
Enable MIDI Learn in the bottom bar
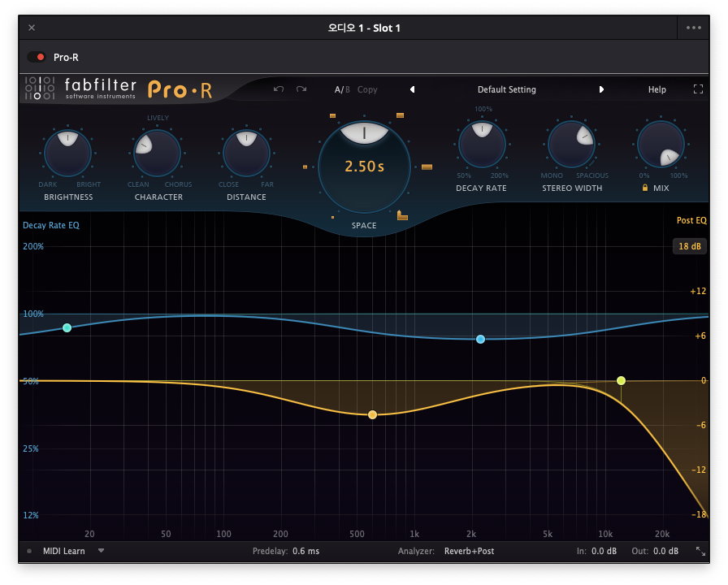click(x=63, y=551)
